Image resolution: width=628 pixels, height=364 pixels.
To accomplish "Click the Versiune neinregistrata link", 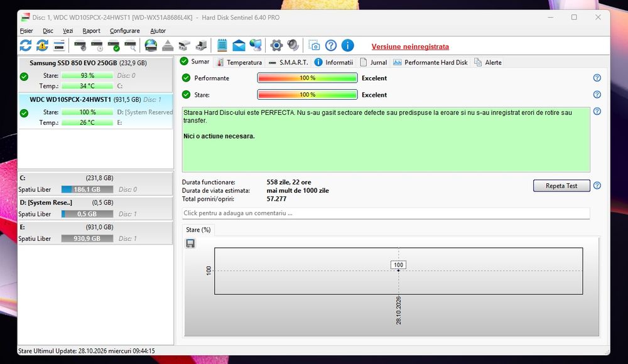I will [x=410, y=46].
